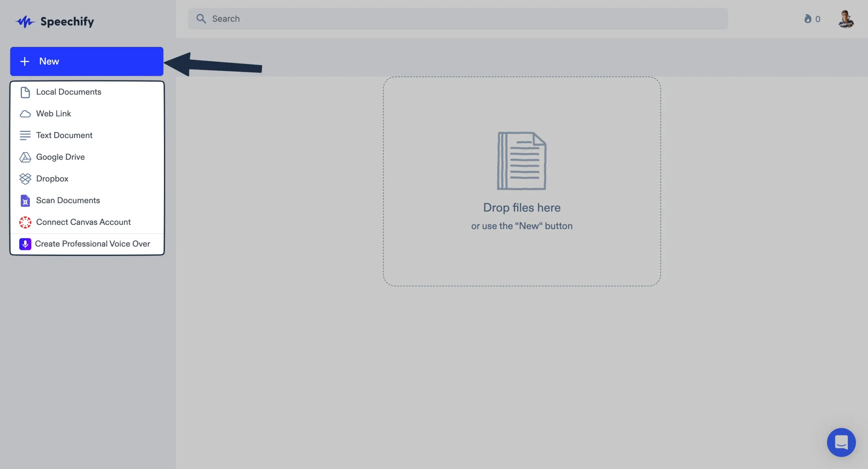The width and height of the screenshot is (868, 469).
Task: Click the Web Link cloud icon
Action: pyautogui.click(x=25, y=114)
